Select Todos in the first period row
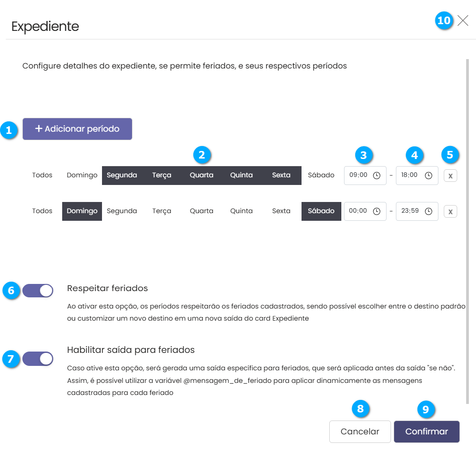The width and height of the screenshot is (476, 455). point(42,175)
